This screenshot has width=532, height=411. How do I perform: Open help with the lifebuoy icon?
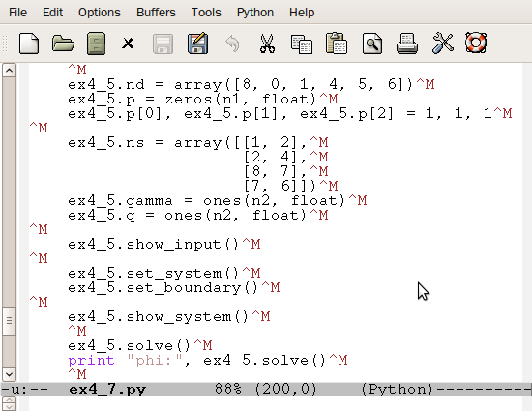pos(476,43)
